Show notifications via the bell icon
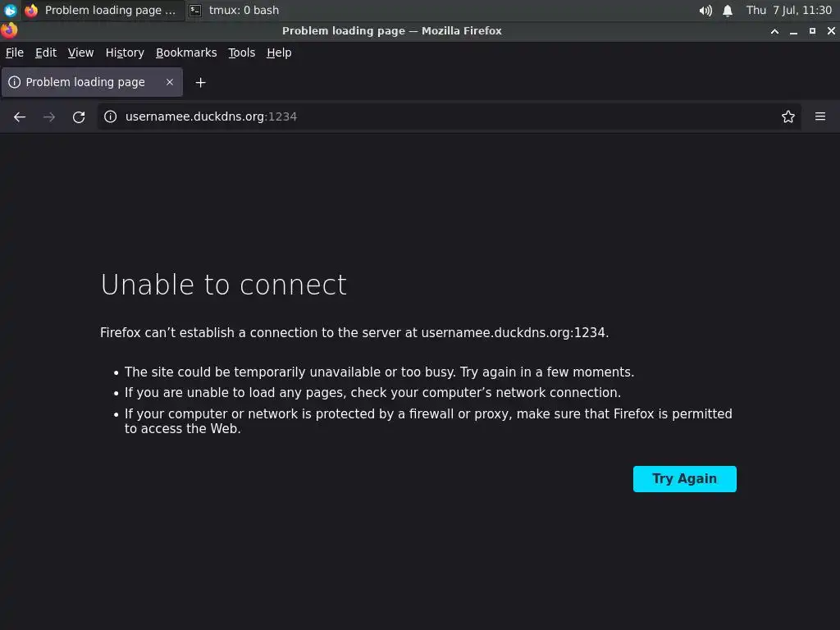 point(728,11)
